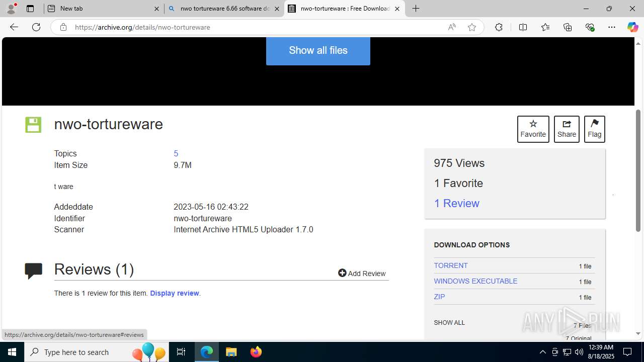Click the green floppy disk software icon
Viewport: 644px width, 362px height.
pos(33,125)
